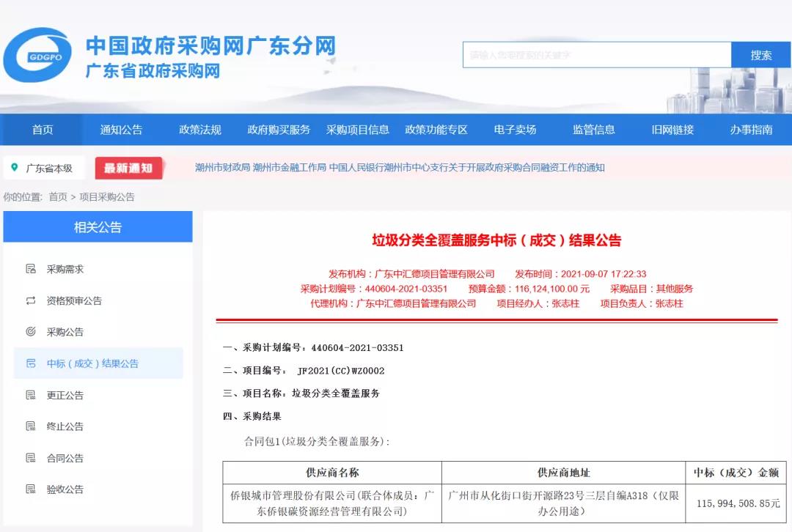Click the 项目负责人：张志柱 text
This screenshot has width=792, height=532.
[x=642, y=303]
